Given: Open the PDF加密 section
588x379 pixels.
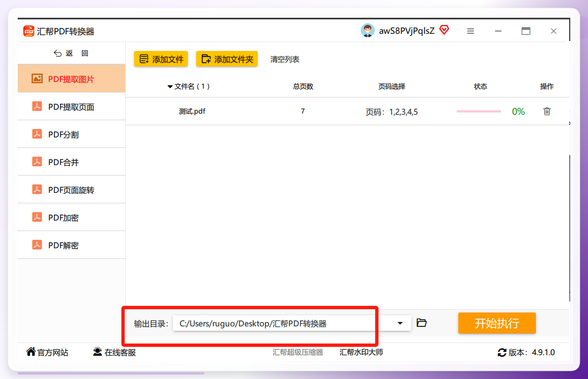Looking at the screenshot, I should 71,217.
